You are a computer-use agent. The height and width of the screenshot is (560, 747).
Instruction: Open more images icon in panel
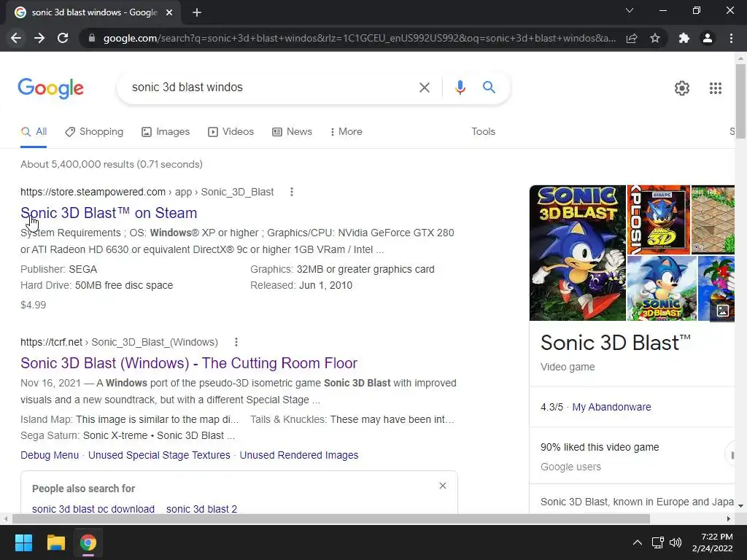point(723,311)
